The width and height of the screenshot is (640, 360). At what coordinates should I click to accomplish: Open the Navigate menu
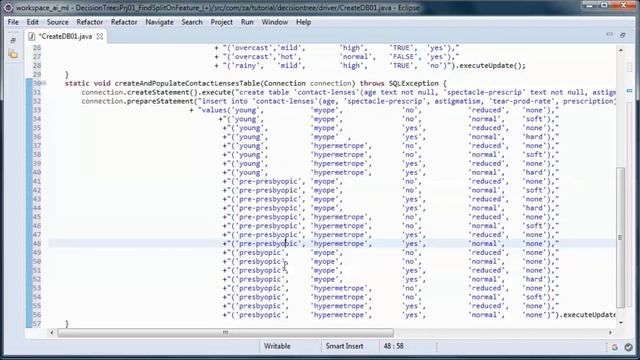click(159, 22)
